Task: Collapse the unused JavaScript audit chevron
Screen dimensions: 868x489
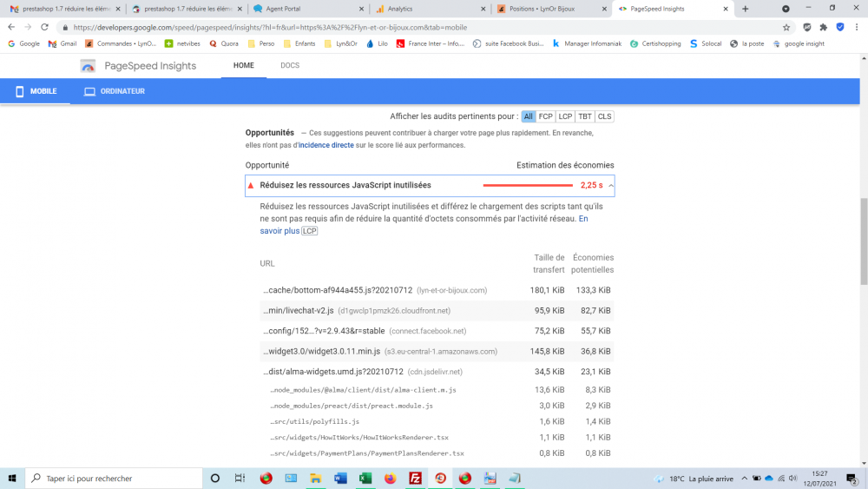Action: (x=610, y=186)
